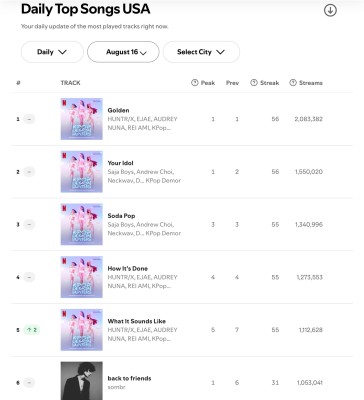The height and width of the screenshot is (400, 364).
Task: Click the Prev column header
Action: (232, 83)
